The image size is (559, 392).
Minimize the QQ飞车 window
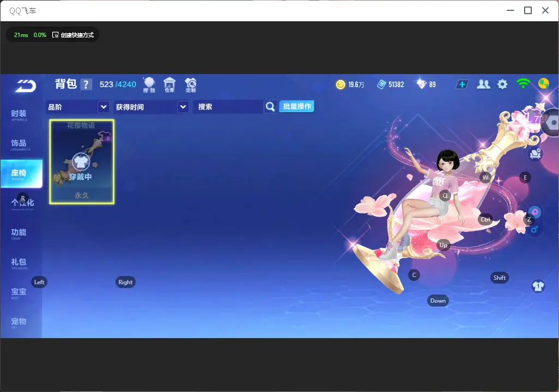(511, 11)
